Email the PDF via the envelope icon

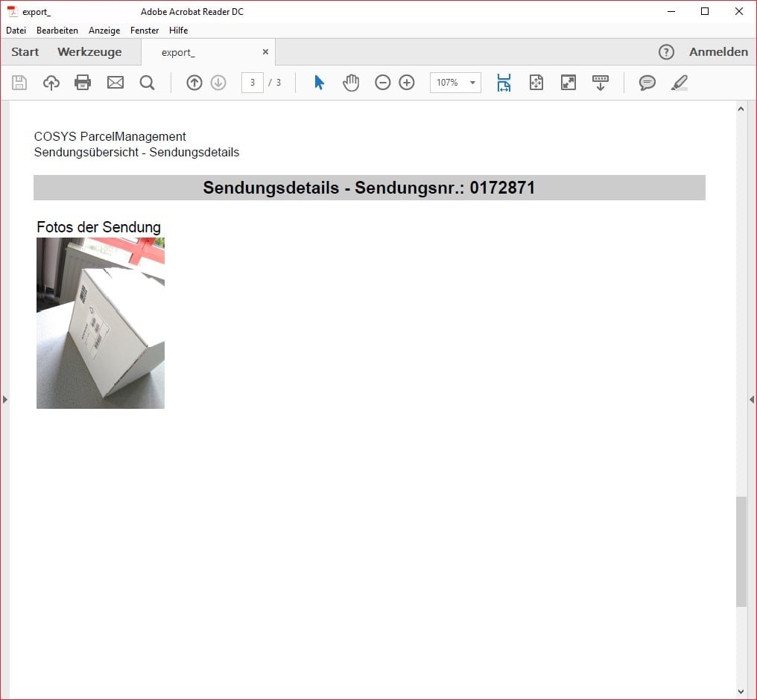115,83
